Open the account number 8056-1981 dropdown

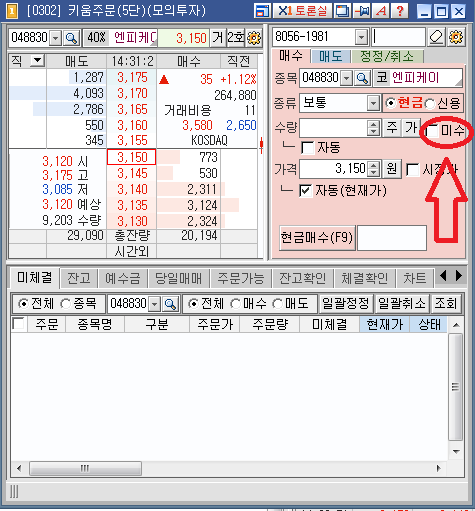[361, 37]
